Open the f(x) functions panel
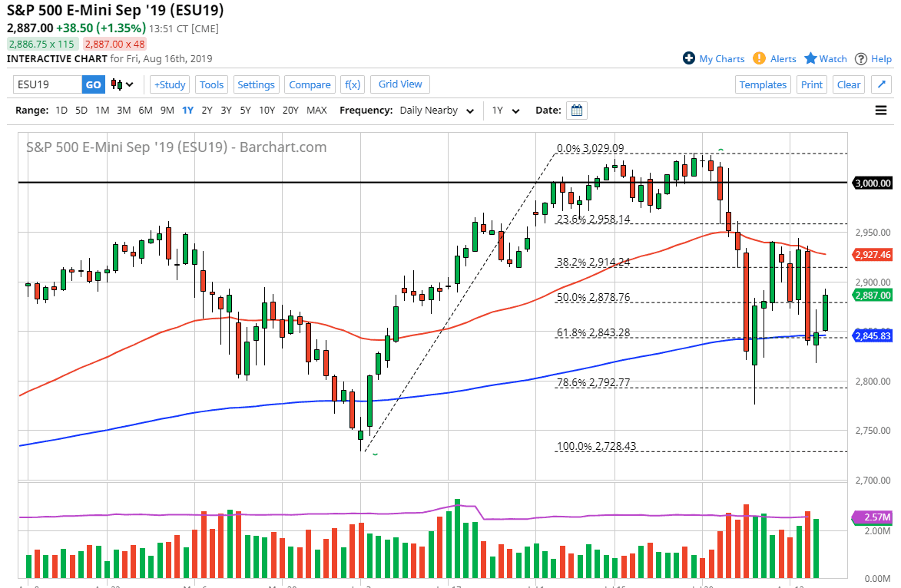Image resolution: width=901 pixels, height=588 pixels. 353,84
